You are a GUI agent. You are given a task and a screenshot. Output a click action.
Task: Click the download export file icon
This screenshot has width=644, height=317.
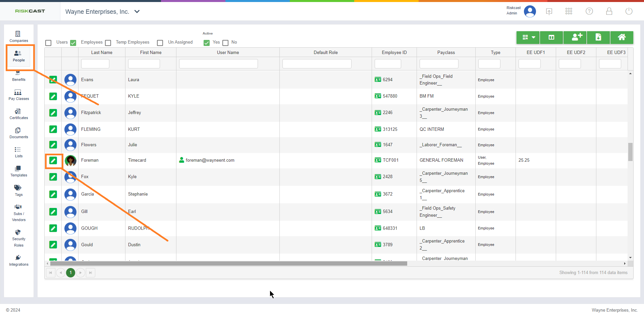pyautogui.click(x=598, y=37)
